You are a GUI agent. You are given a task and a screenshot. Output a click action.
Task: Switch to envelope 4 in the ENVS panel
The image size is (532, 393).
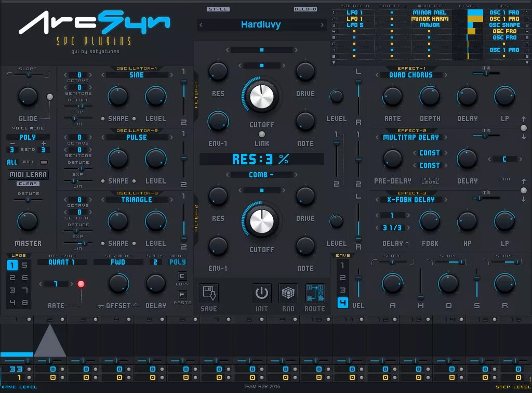click(343, 302)
